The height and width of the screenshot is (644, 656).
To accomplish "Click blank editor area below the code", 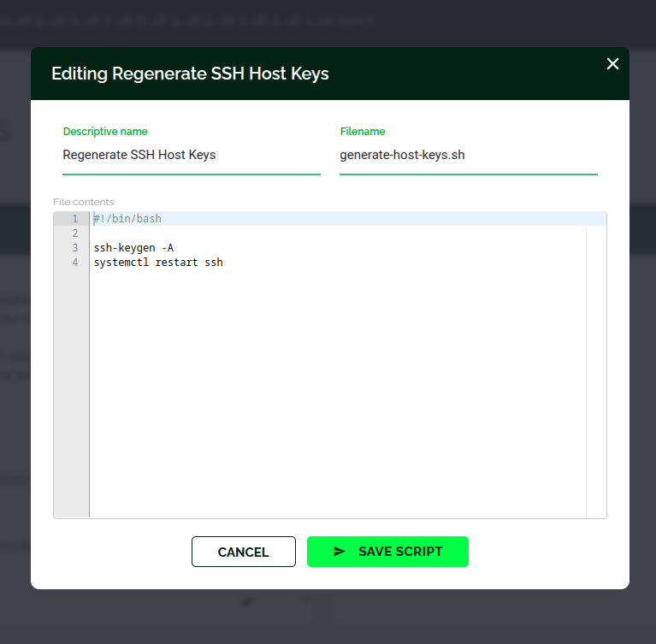I will coord(334,393).
